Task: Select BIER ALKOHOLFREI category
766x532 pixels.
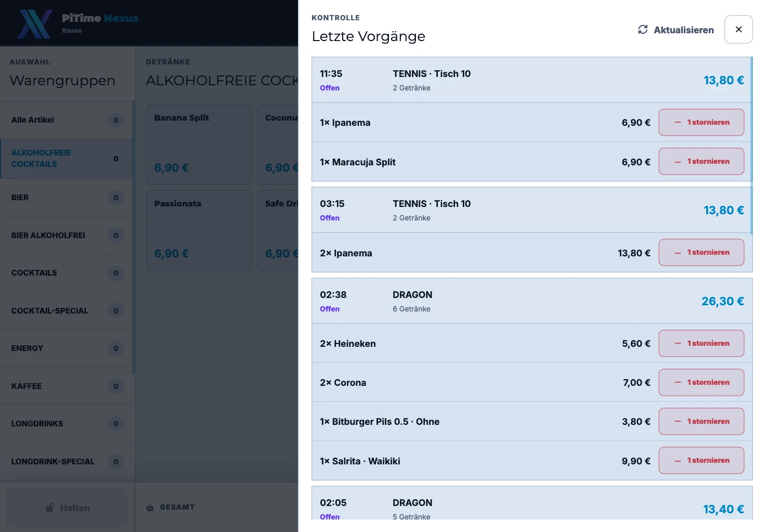Action: (67, 236)
